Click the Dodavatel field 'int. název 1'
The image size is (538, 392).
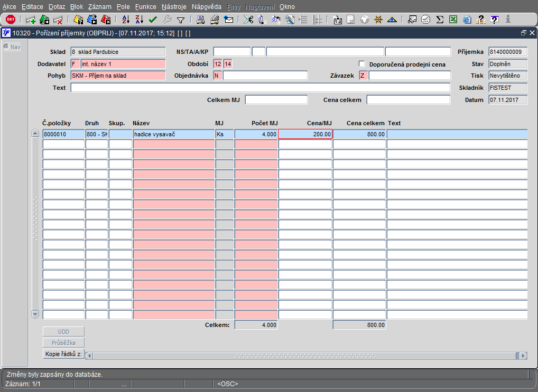[x=123, y=64]
